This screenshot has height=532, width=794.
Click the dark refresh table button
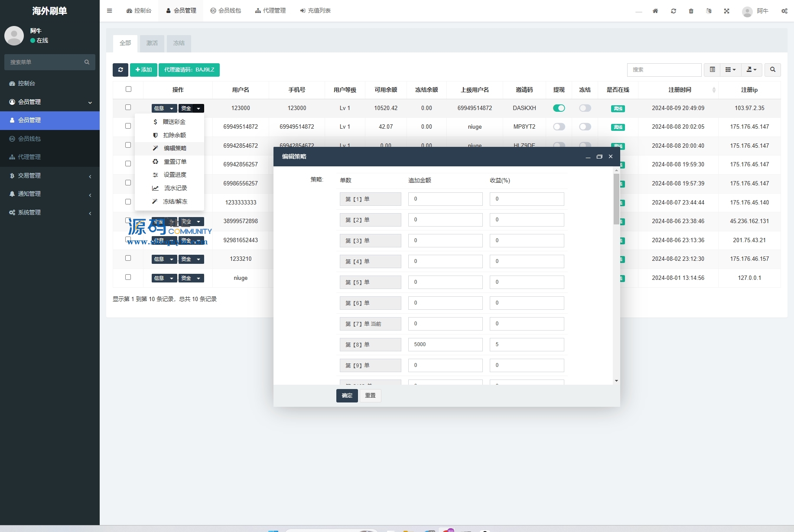120,70
